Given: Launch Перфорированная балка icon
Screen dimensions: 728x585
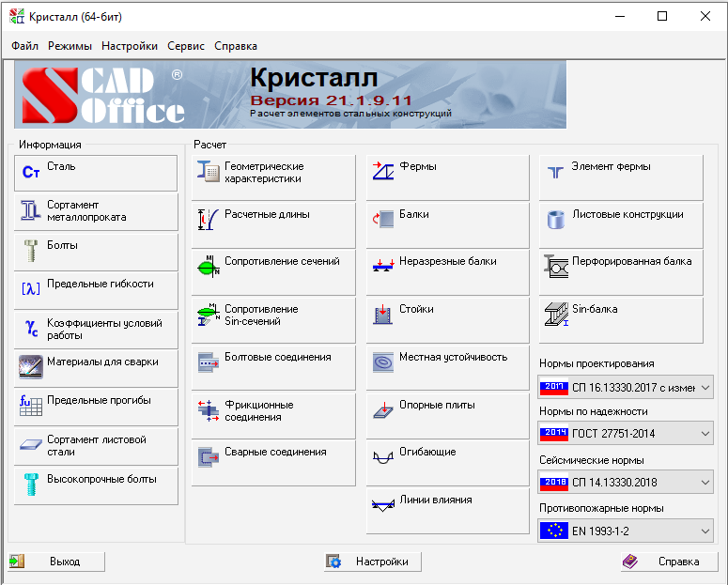Looking at the screenshot, I should click(556, 267).
